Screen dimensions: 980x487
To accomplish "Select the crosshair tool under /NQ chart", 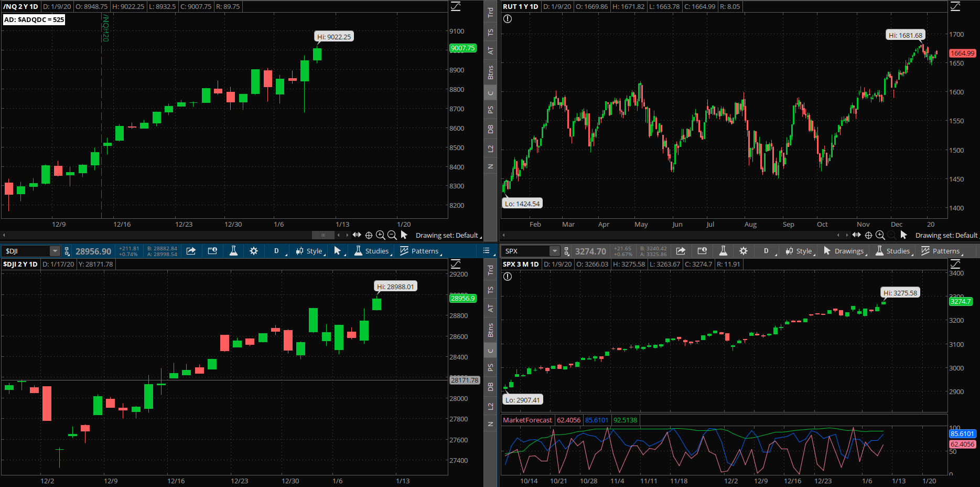I will click(x=369, y=235).
